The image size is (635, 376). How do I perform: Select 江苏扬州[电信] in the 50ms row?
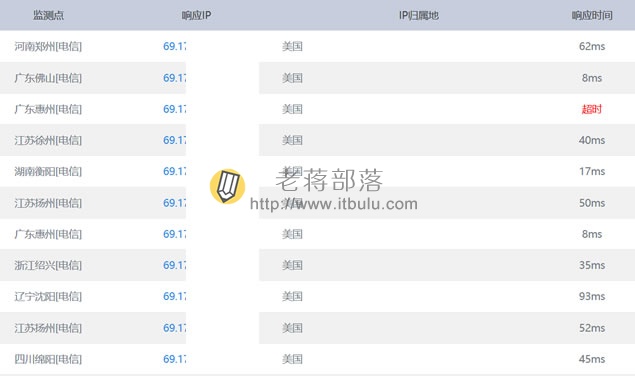(x=48, y=203)
